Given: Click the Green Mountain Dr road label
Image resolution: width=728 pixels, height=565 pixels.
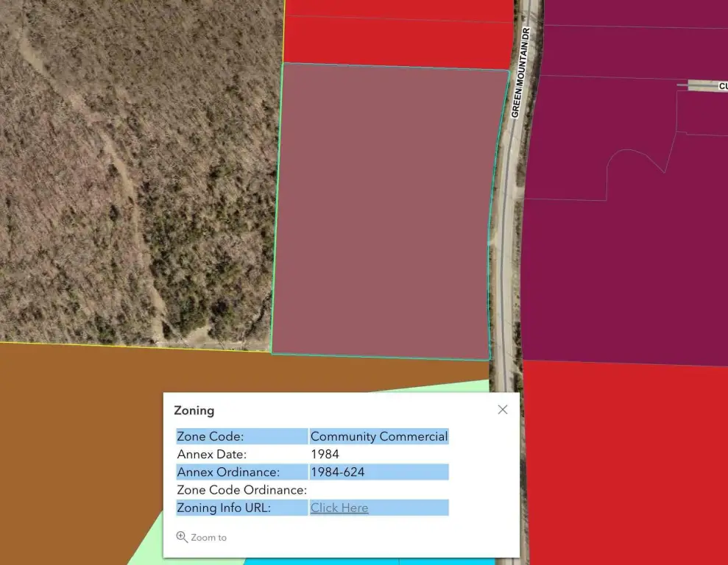Looking at the screenshot, I should [520, 72].
